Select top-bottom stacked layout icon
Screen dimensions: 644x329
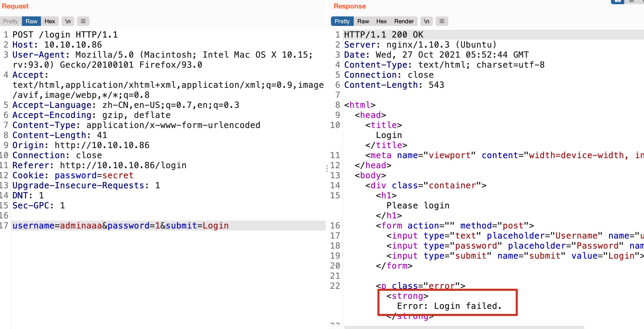coord(632,2)
